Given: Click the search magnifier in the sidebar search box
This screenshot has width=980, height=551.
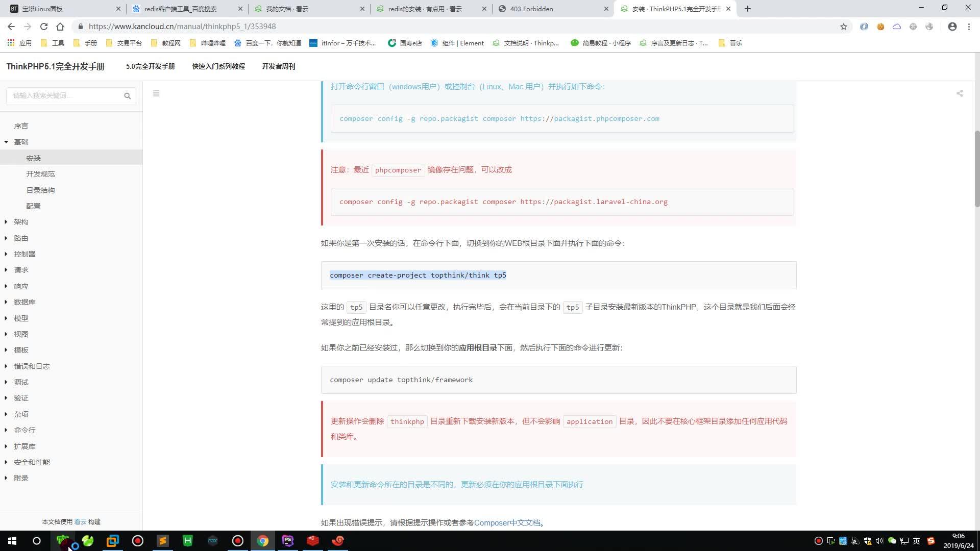Looking at the screenshot, I should [x=127, y=96].
